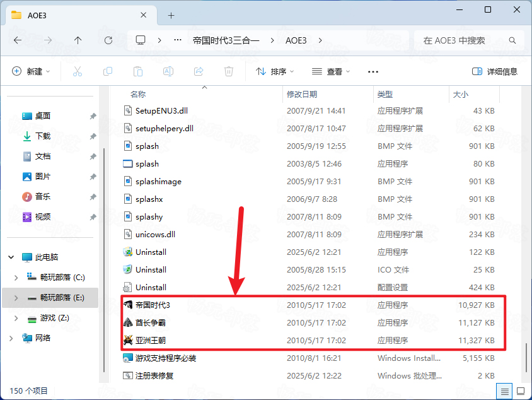
Task: Open 视频 in the sidebar
Action: (x=43, y=216)
